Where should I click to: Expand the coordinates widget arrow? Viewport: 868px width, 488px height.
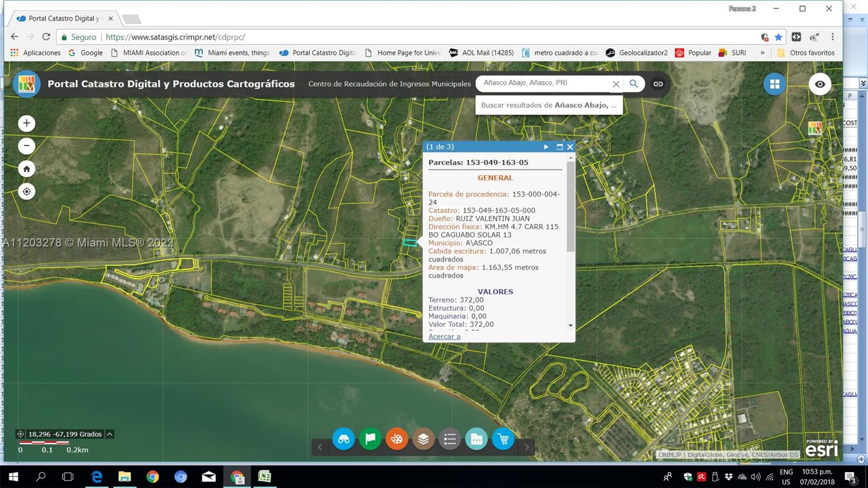(x=110, y=434)
